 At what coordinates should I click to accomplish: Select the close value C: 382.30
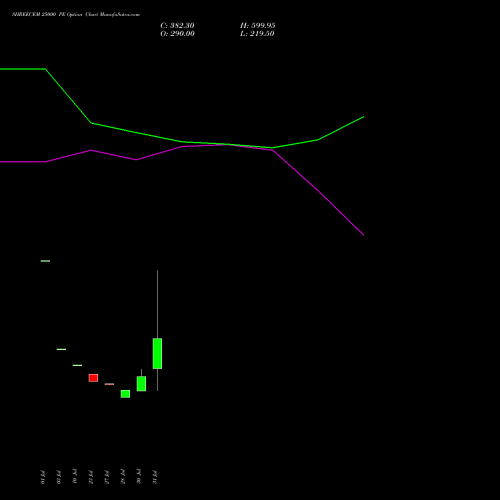177,26
